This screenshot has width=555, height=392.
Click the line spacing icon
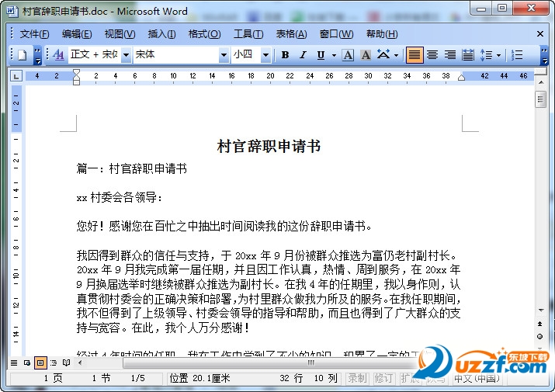487,55
